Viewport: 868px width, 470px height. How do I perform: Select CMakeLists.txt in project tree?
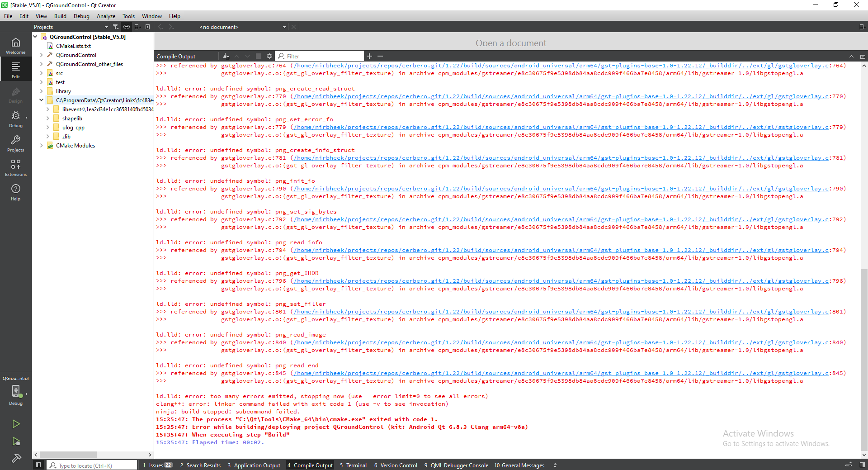click(73, 46)
